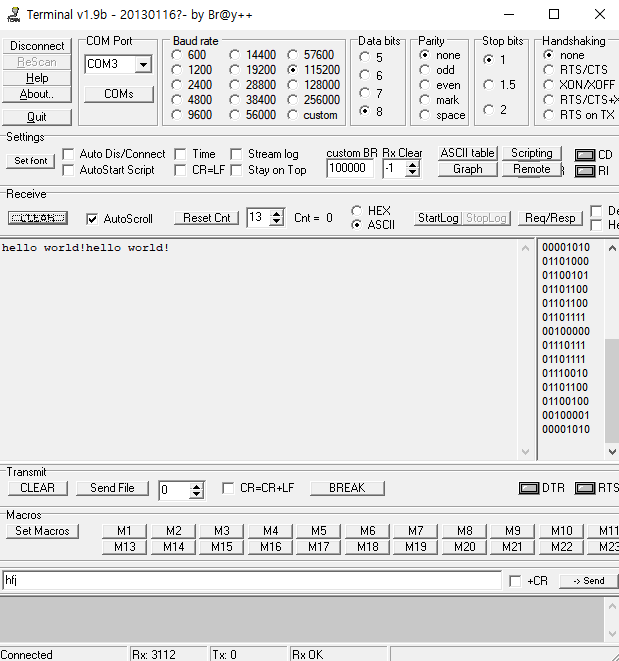The image size is (619, 661).
Task: Uncheck the AutoScroll checkbox
Action: click(x=92, y=219)
